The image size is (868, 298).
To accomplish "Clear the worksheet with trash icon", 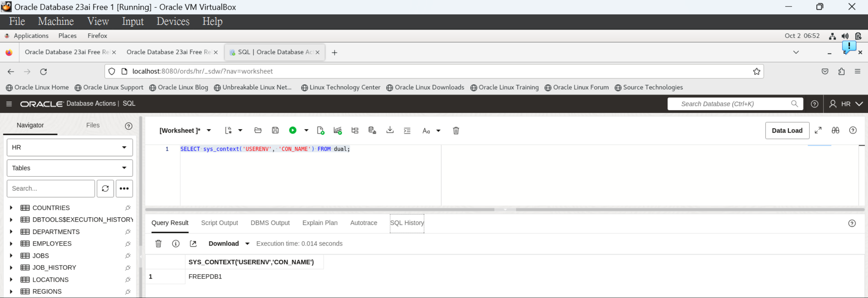I will click(x=456, y=131).
